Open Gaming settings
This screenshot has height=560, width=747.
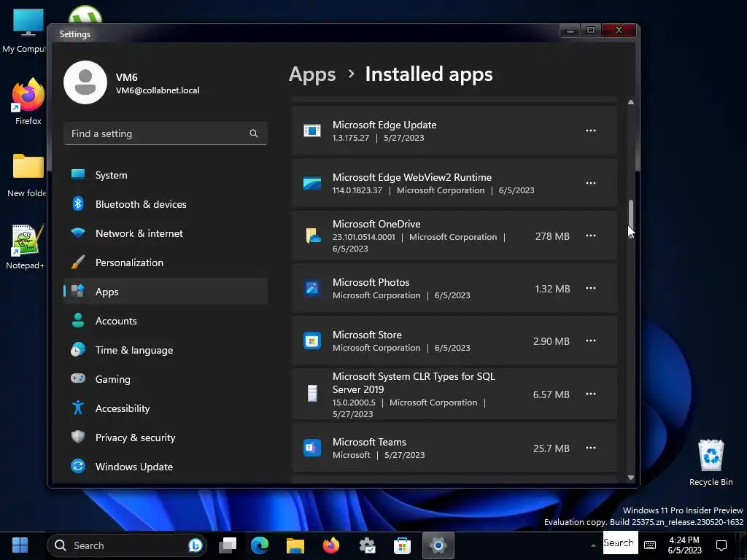[x=166, y=379]
